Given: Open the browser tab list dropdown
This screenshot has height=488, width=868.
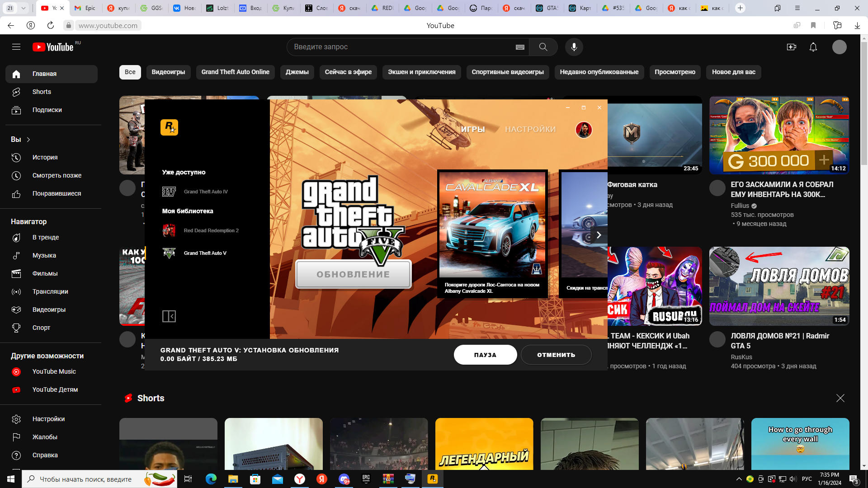Looking at the screenshot, I should [x=23, y=8].
